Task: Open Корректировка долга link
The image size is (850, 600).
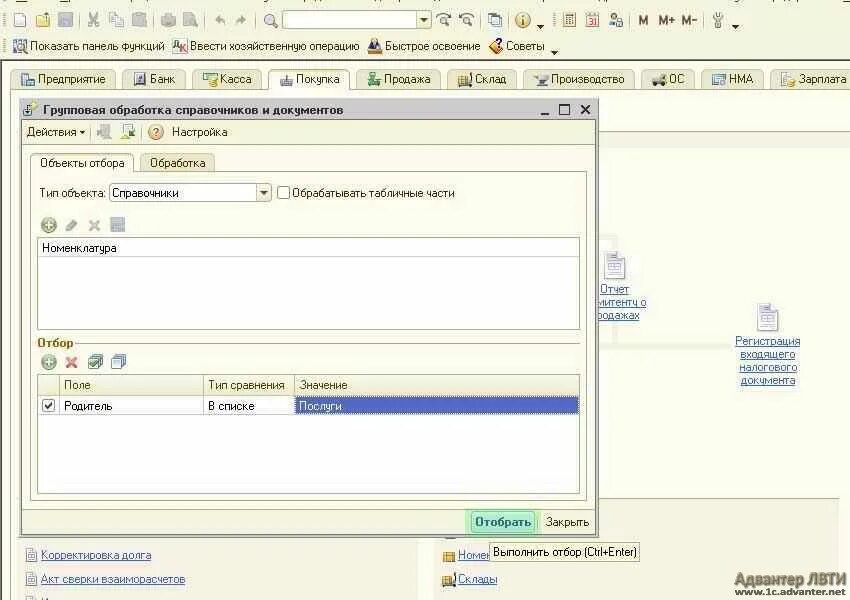Action: pyautogui.click(x=96, y=555)
